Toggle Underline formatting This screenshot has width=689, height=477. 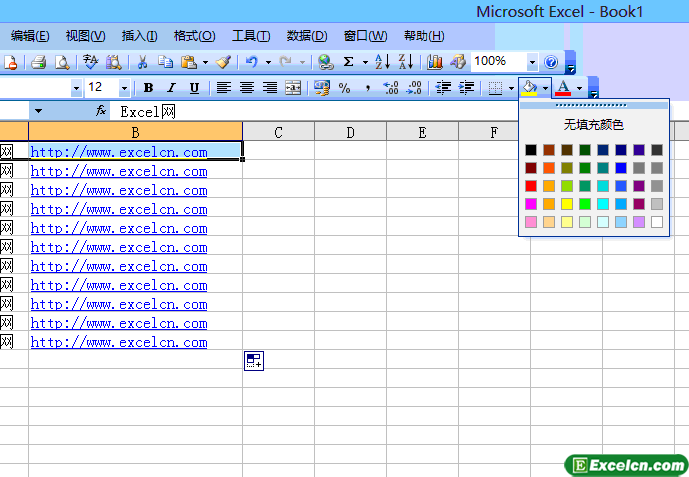tap(194, 88)
